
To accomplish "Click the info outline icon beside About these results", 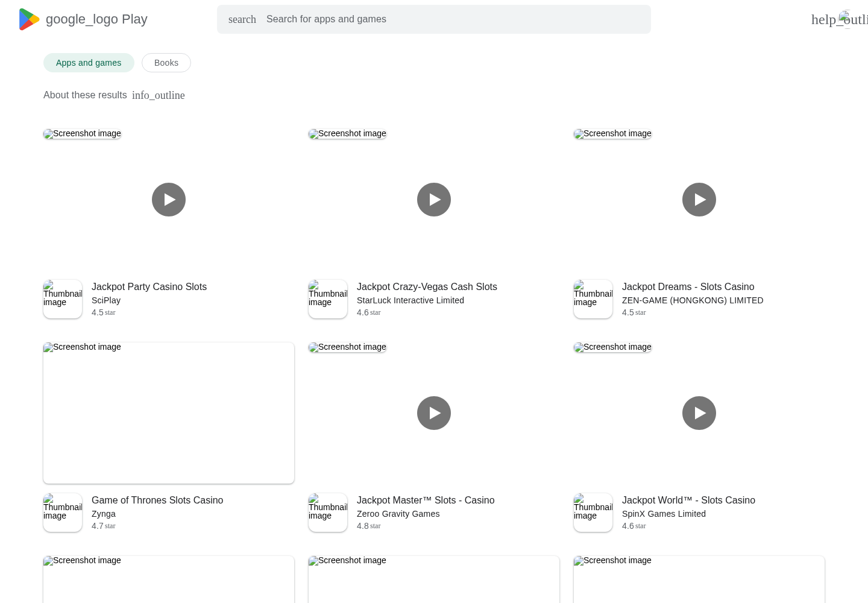I will [159, 95].
